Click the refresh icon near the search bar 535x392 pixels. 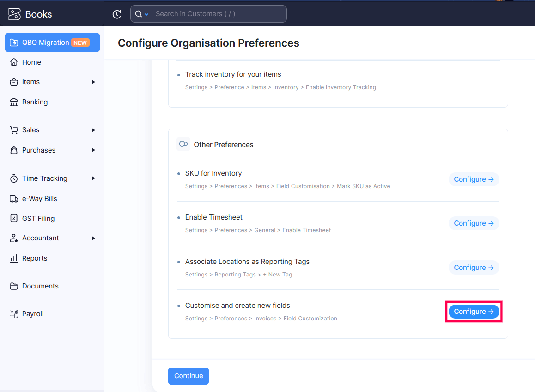click(117, 14)
